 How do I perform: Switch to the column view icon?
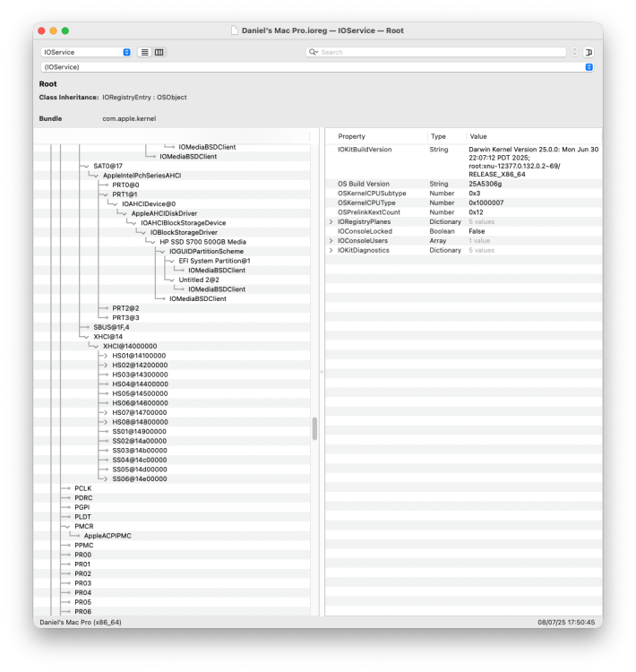coord(159,52)
